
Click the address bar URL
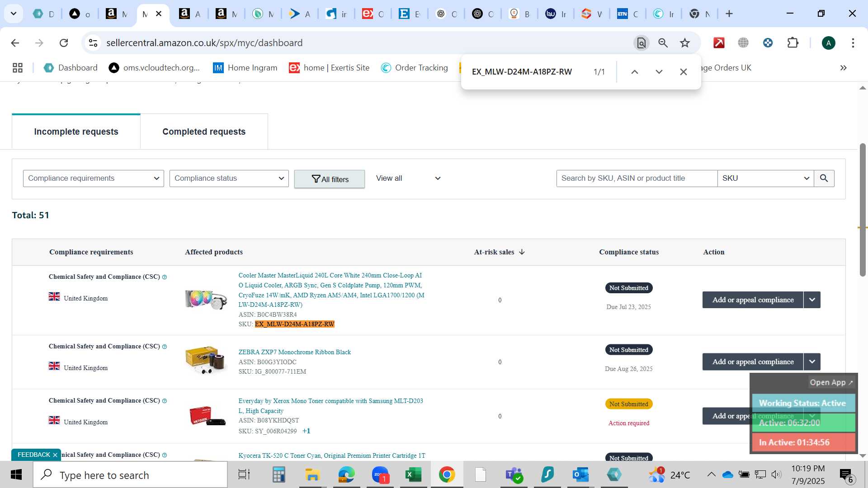pyautogui.click(x=204, y=43)
